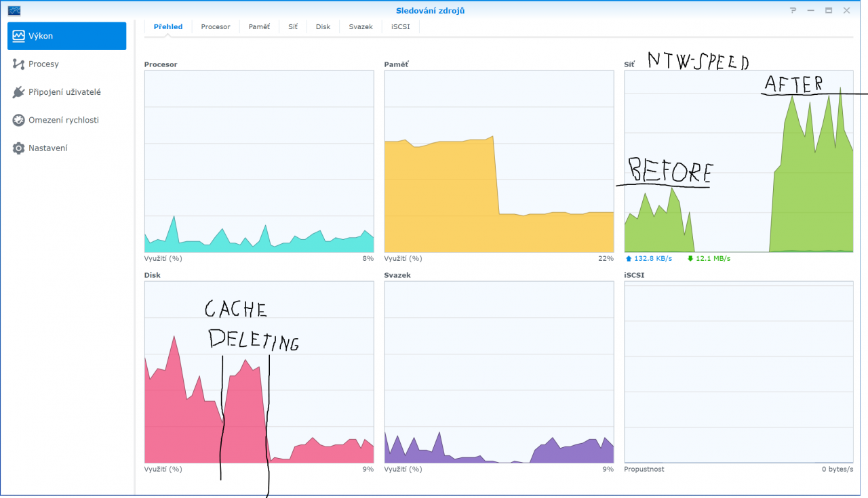Click the Resource Monitor icon in title bar
Viewport: 868px width, 498px height.
(15, 10)
